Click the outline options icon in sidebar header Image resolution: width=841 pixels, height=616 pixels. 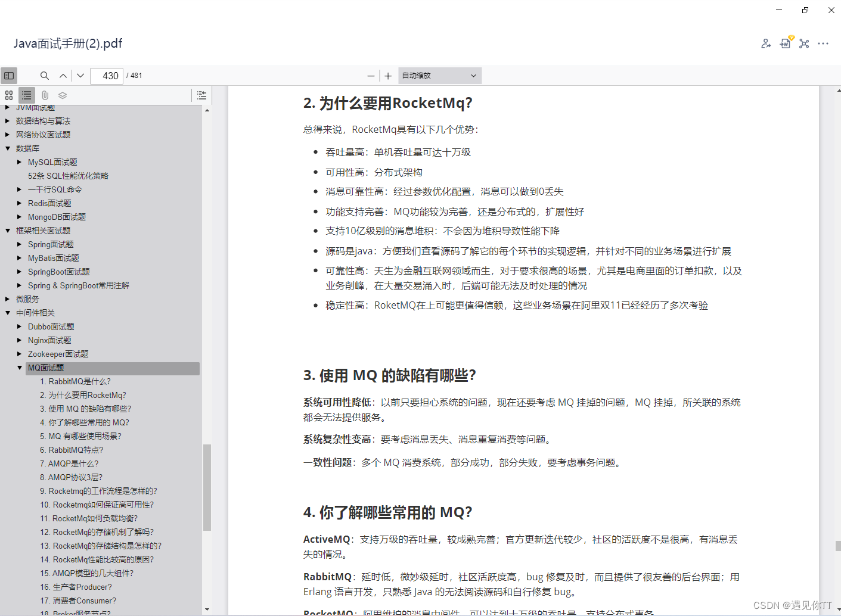click(x=201, y=95)
